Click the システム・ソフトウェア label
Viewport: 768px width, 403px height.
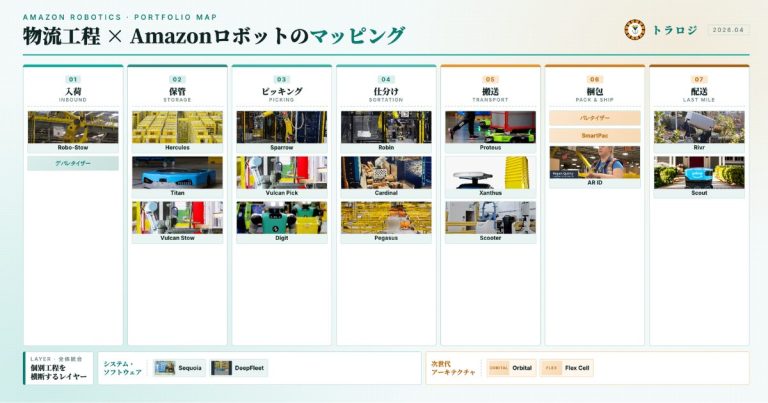[x=122, y=368]
